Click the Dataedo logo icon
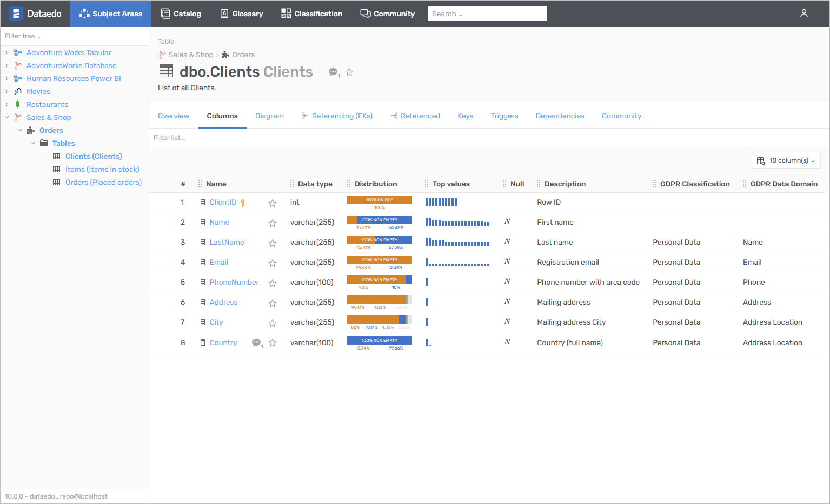Image resolution: width=830 pixels, height=504 pixels. coord(16,14)
